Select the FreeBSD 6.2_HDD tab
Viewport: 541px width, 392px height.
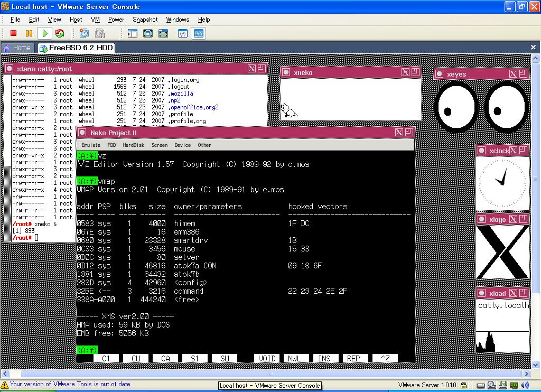pos(76,48)
